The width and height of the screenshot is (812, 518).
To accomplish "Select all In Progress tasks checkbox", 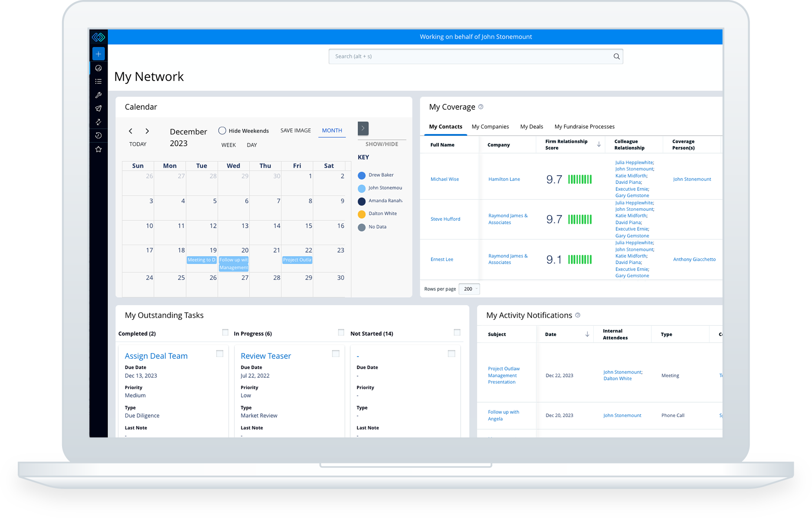I will (x=341, y=332).
